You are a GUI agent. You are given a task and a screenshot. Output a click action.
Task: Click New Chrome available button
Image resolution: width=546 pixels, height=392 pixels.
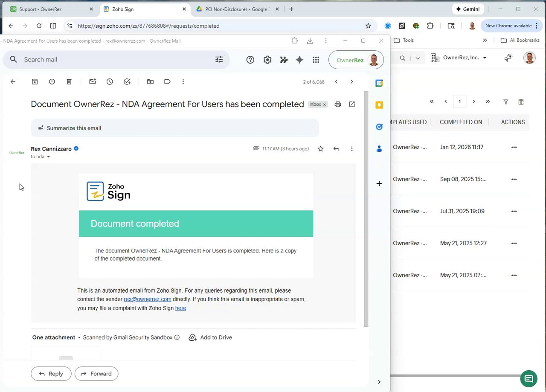[512, 26]
